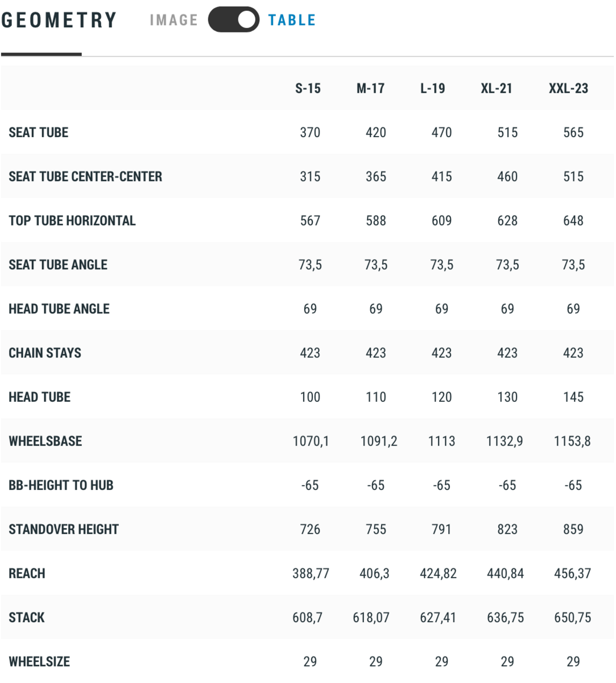Select the TOP TUBE HORIZONTAL row label
The height and width of the screenshot is (683, 616).
click(72, 221)
